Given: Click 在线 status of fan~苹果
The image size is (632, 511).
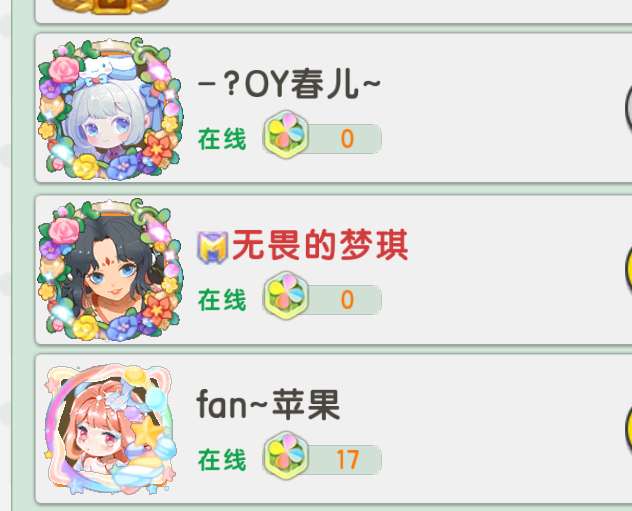Looking at the screenshot, I should click(222, 460).
